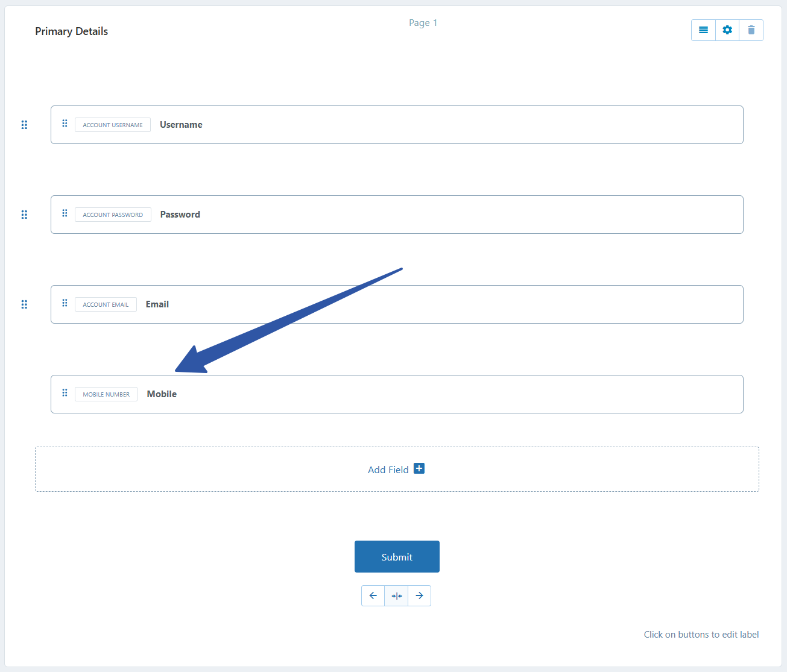Screen dimensions: 787x672
Task: Click the section layout lines icon
Action: coord(703,30)
